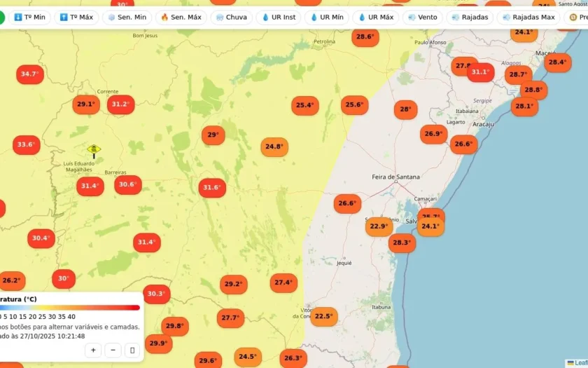
Task: Click the 31.6° temperature marker
Action: [x=212, y=187]
